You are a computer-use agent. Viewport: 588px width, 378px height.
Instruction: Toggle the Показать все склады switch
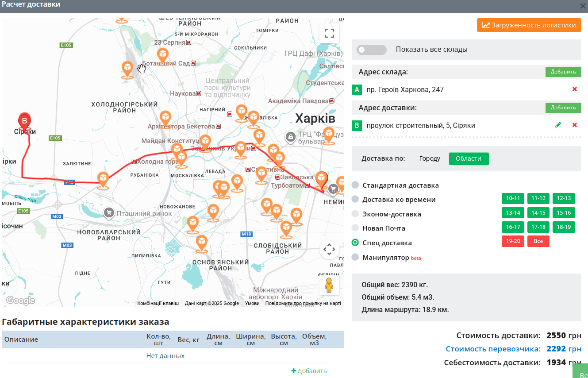(x=372, y=50)
